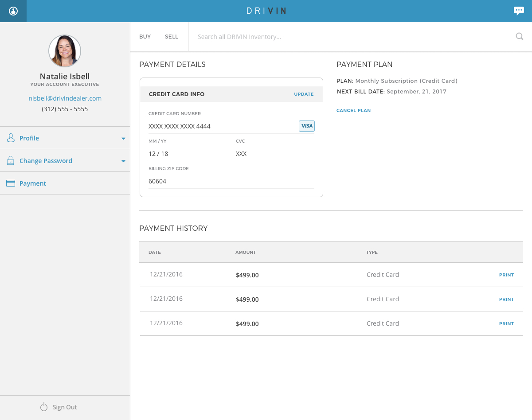Click UPDATE for credit card info
532x420 pixels.
[304, 94]
